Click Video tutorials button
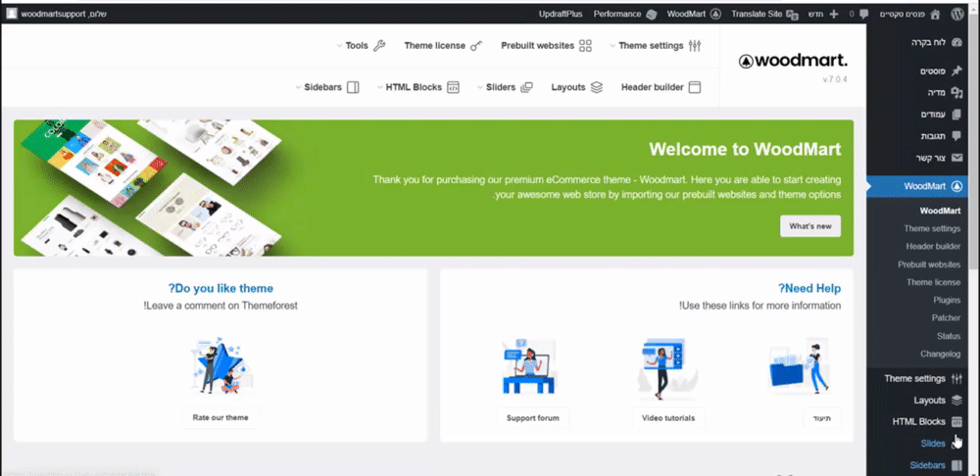The height and width of the screenshot is (476, 980). tap(668, 417)
